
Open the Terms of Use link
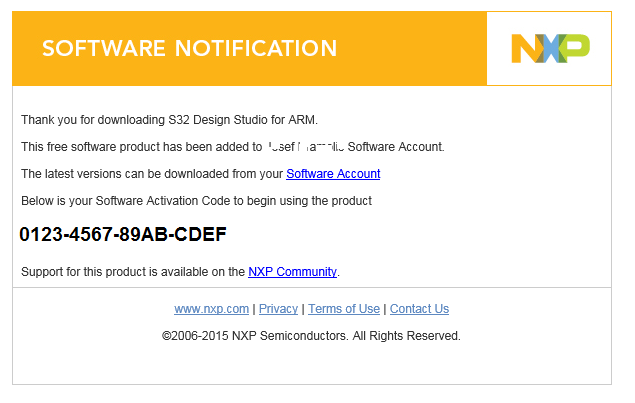click(x=344, y=309)
